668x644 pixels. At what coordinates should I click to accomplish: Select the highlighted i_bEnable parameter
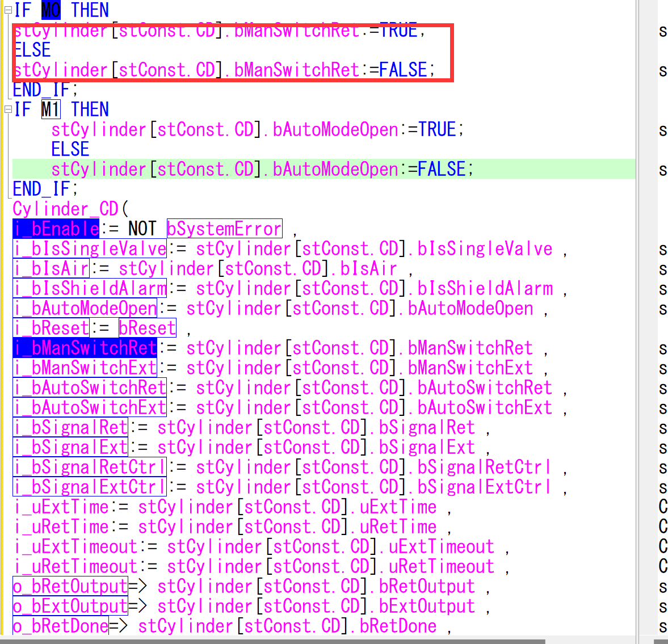pos(56,229)
